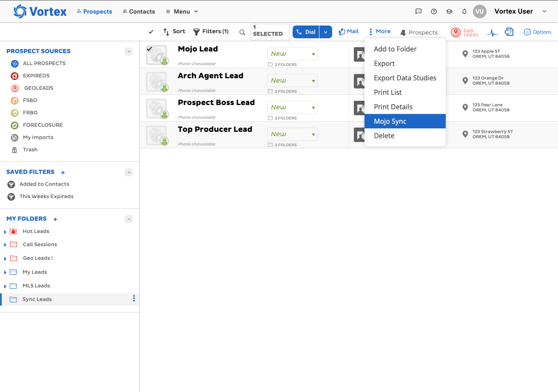Open Top Producer Lead status dropdown
Image resolution: width=558 pixels, height=392 pixels.
[292, 134]
